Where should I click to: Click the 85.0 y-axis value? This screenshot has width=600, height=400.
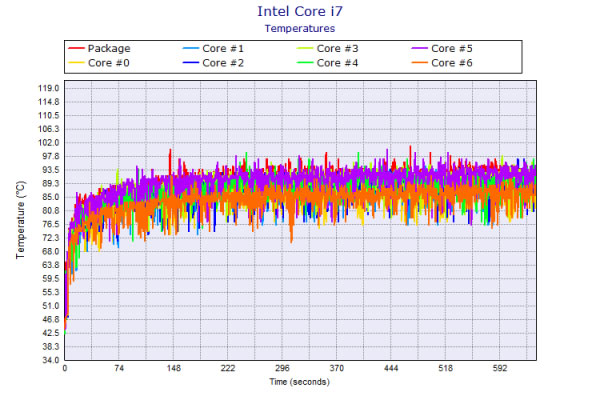point(49,197)
